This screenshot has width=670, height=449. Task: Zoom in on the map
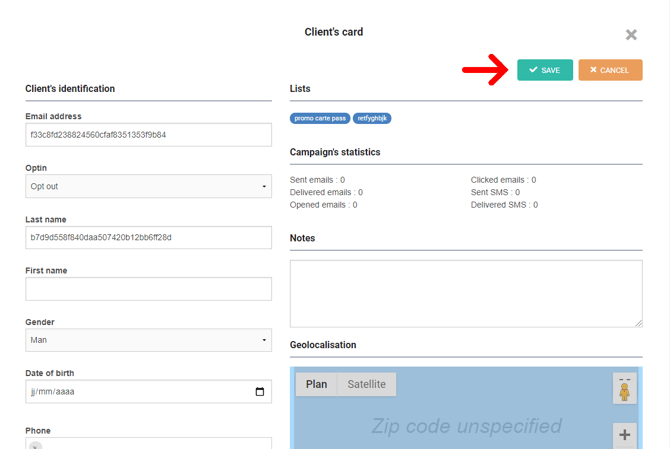pyautogui.click(x=624, y=435)
